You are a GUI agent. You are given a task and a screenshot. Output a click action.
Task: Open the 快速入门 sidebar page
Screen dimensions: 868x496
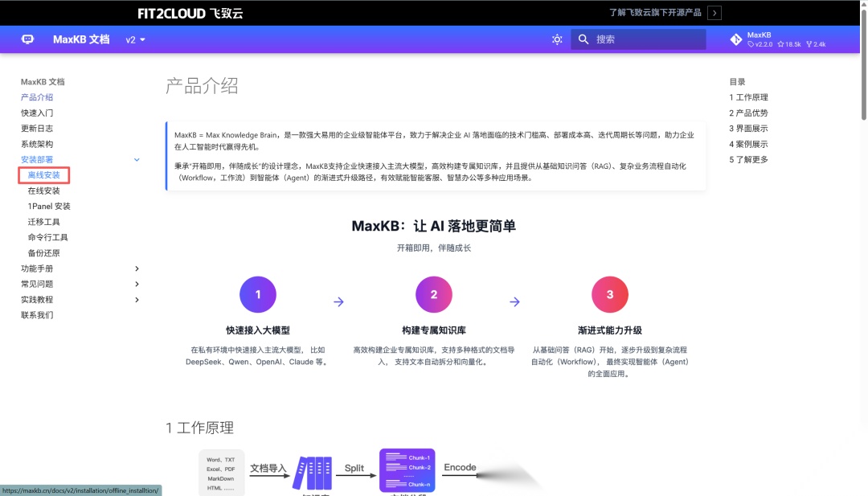37,113
